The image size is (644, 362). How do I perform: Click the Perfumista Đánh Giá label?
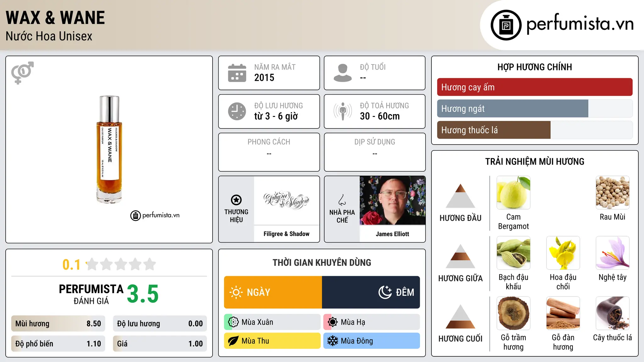click(91, 294)
